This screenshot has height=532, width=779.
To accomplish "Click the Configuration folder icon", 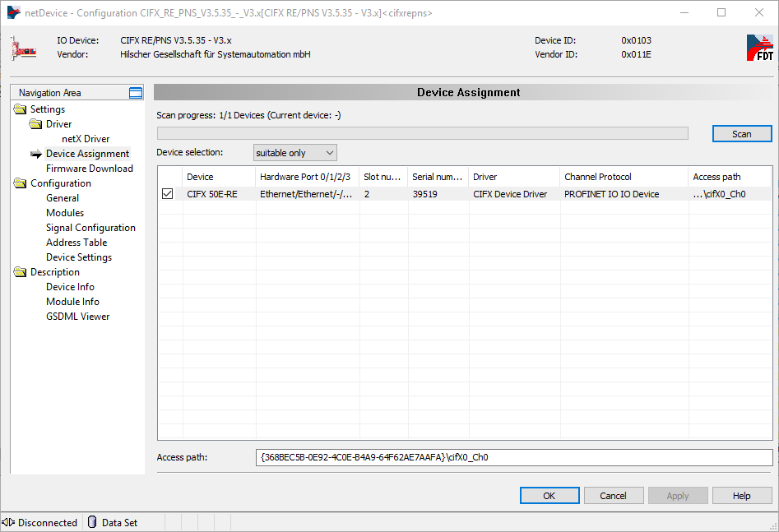I will 21,183.
